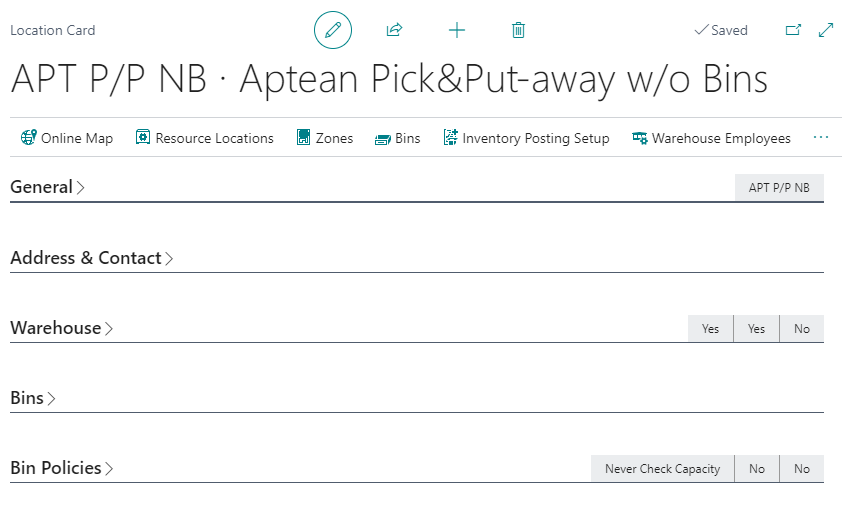This screenshot has width=846, height=529.
Task: Open the Bins action in toolbar
Action: [397, 138]
